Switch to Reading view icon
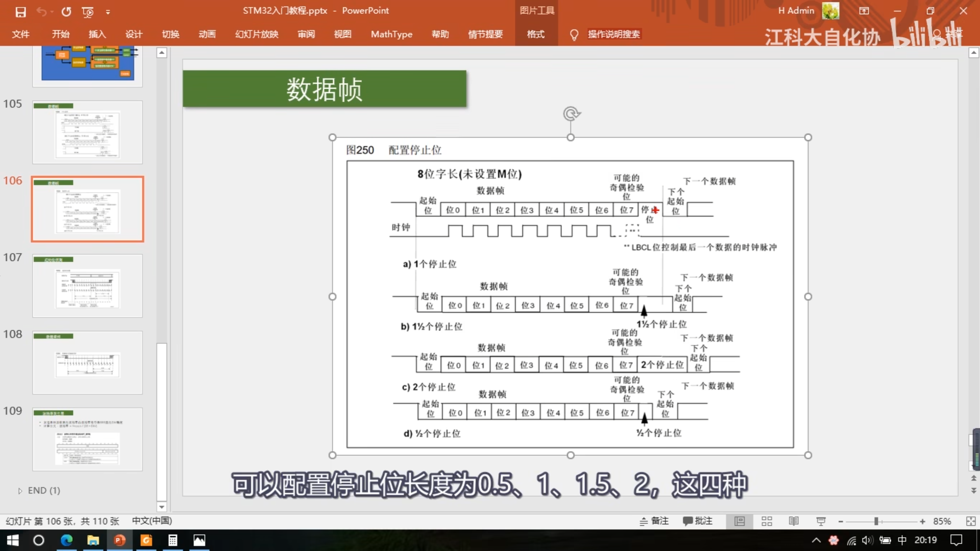 tap(794, 521)
